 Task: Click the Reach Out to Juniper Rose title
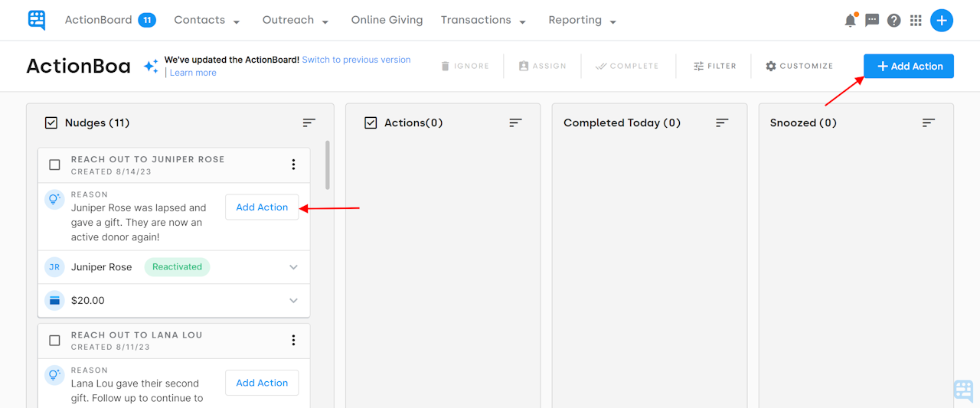[x=148, y=160]
